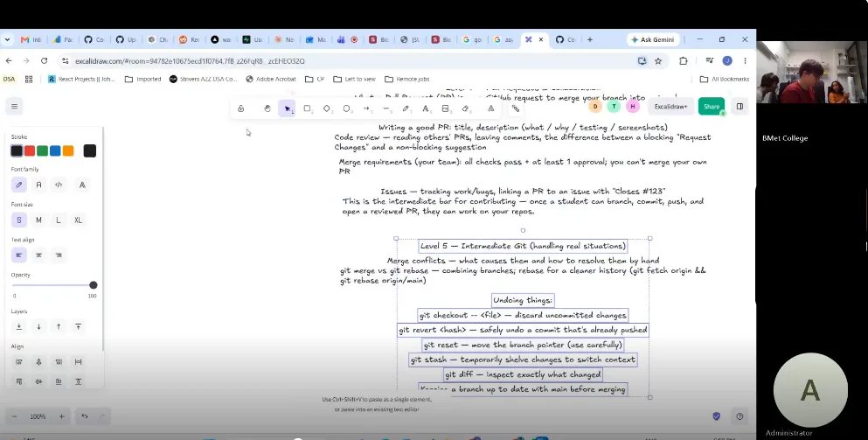The height and width of the screenshot is (440, 868).
Task: Select the Eraser tool
Action: (466, 108)
